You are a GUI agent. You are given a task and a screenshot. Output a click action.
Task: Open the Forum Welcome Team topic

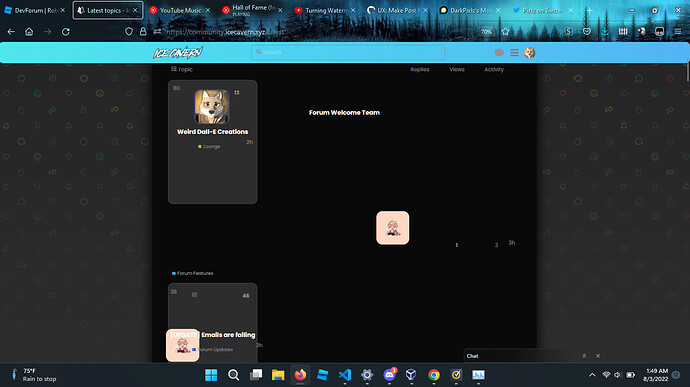(344, 112)
